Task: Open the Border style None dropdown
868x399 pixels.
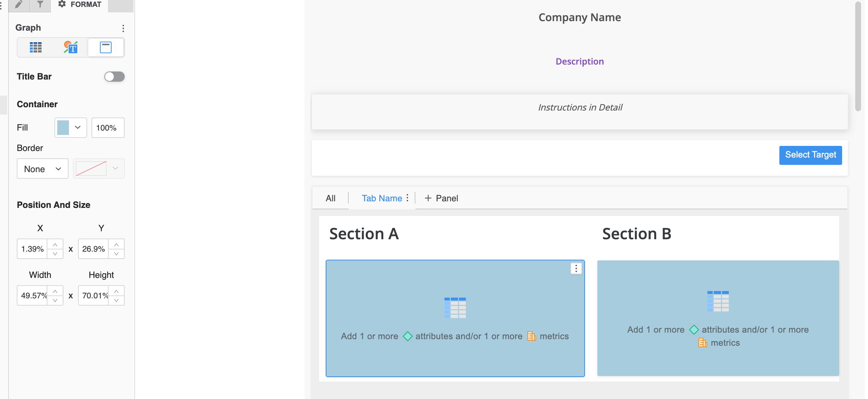Action: (x=42, y=169)
